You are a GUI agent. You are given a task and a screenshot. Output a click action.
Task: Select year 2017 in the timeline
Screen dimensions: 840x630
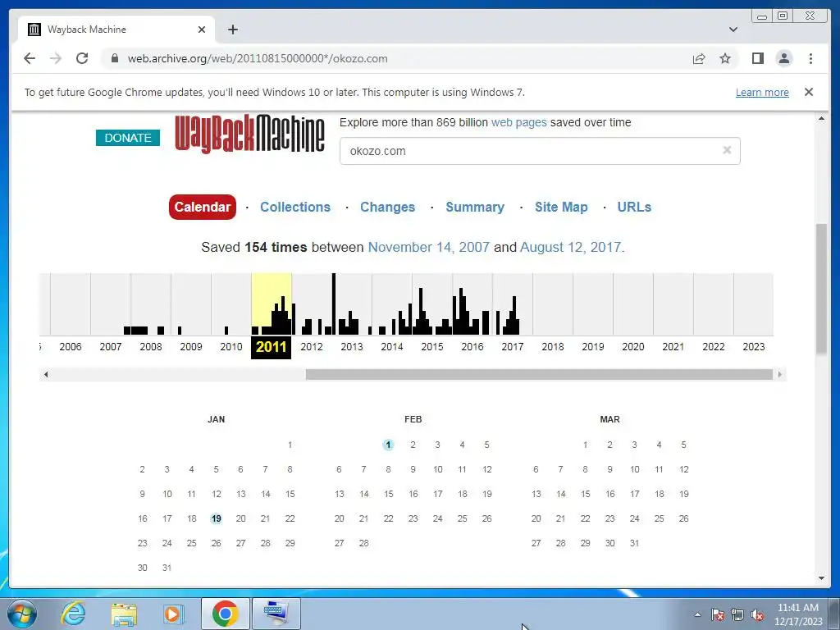(x=512, y=347)
